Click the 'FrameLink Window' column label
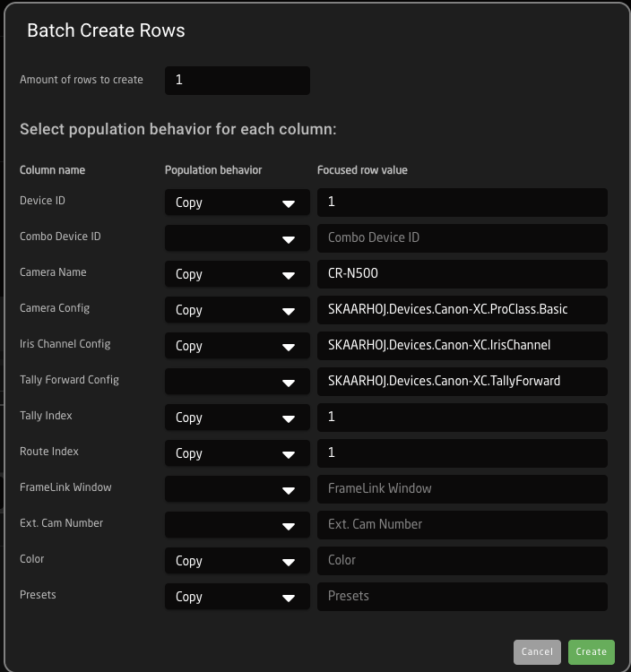The height and width of the screenshot is (672, 631). point(65,487)
